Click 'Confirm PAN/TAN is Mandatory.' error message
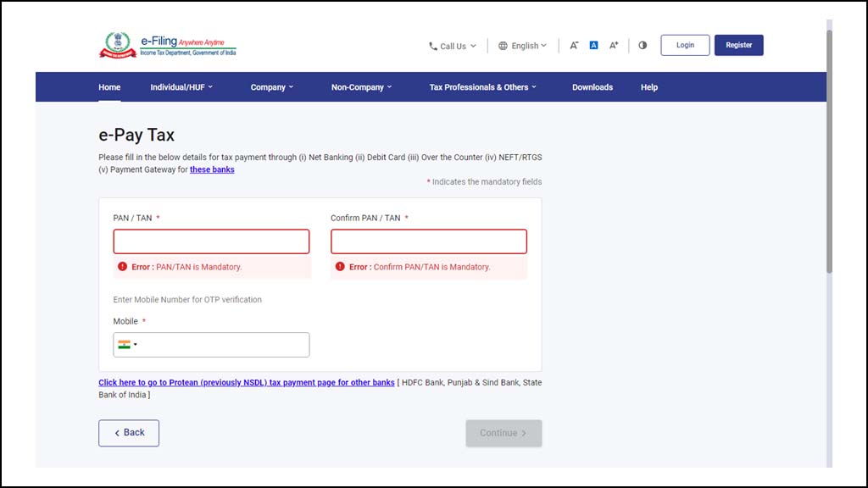The image size is (868, 488). 431,267
